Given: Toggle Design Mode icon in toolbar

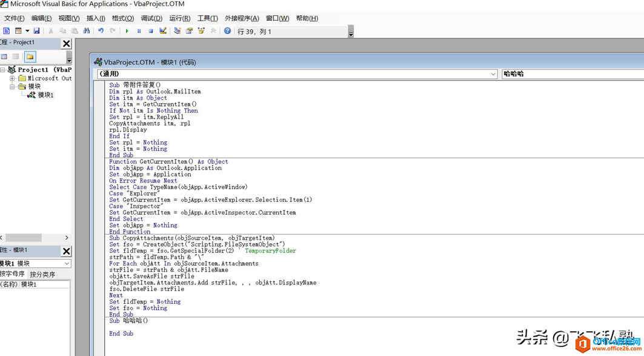Looking at the screenshot, I should (163, 31).
